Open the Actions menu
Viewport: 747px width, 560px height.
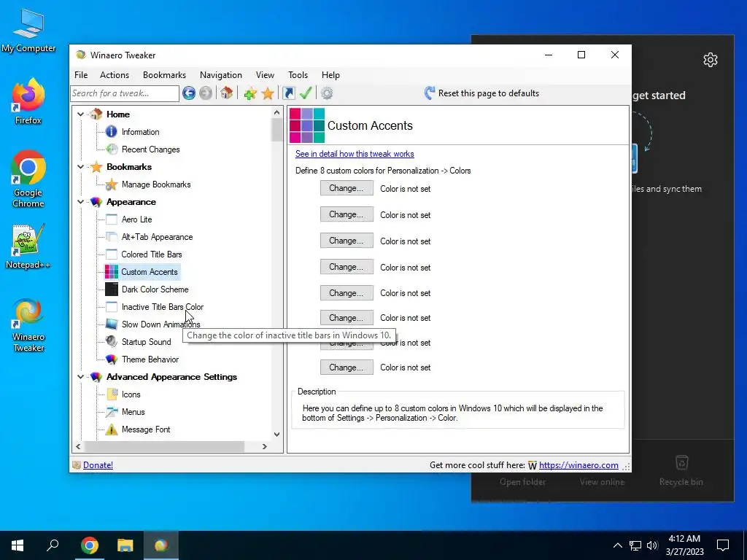click(115, 75)
